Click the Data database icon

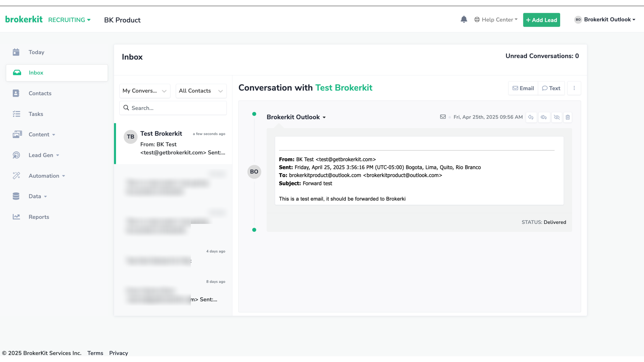coord(16,196)
